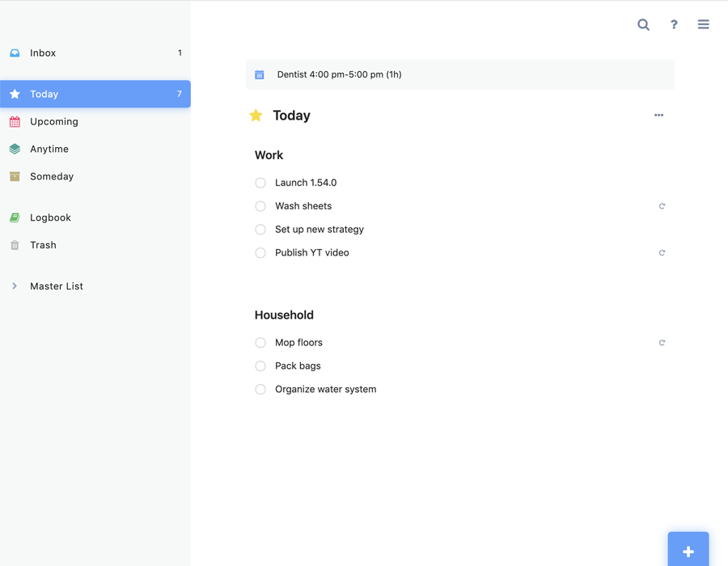Expand the Master List project
728x566 pixels.
(15, 285)
